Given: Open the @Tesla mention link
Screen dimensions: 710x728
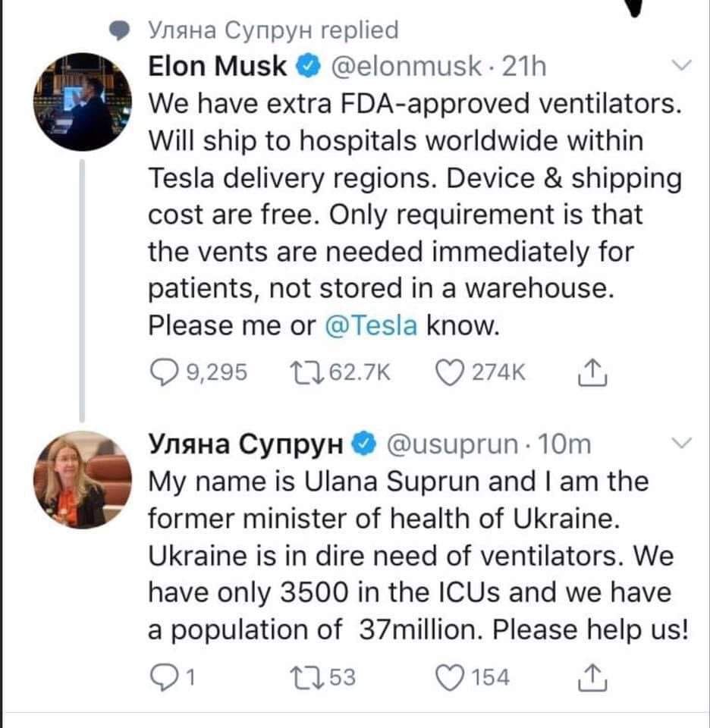Looking at the screenshot, I should tap(371, 325).
